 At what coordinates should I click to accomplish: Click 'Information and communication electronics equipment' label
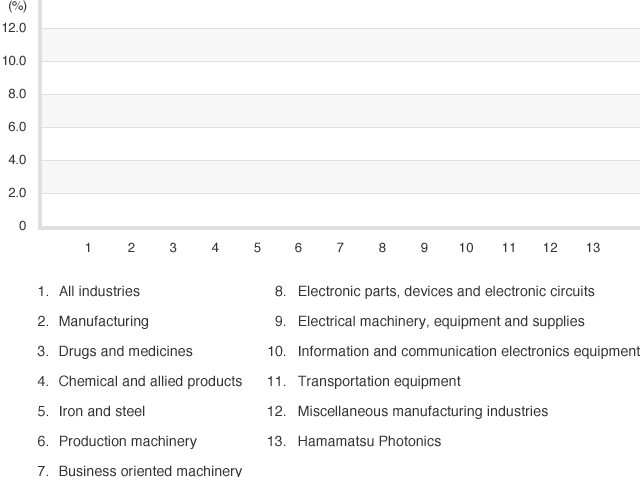[x=468, y=352]
